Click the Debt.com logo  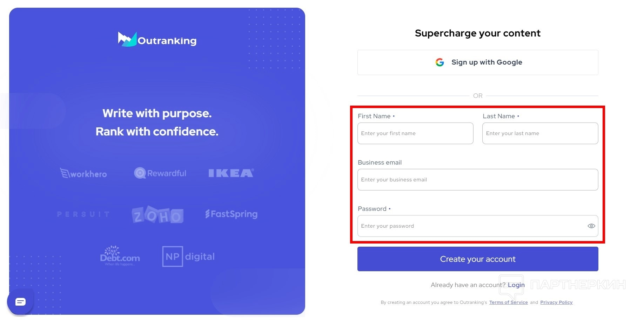120,256
